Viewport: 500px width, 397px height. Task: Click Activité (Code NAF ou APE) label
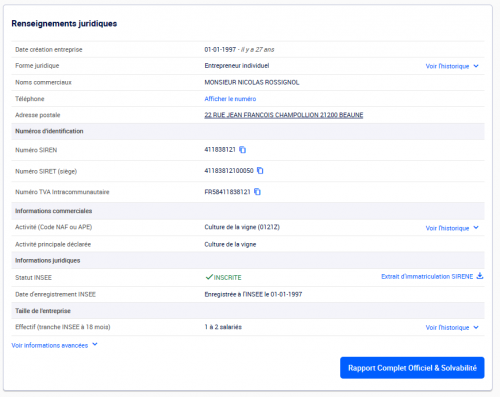(54, 227)
